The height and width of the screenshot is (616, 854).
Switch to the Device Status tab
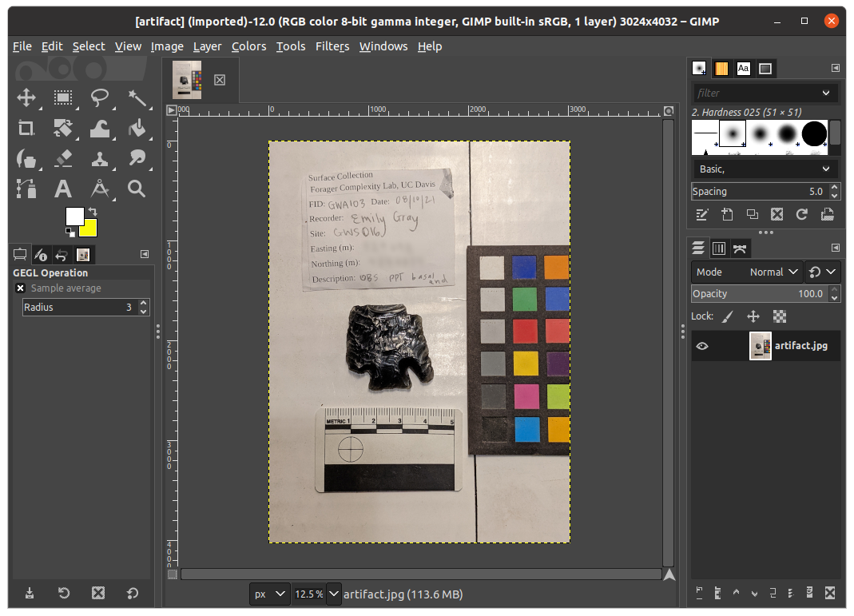point(41,254)
